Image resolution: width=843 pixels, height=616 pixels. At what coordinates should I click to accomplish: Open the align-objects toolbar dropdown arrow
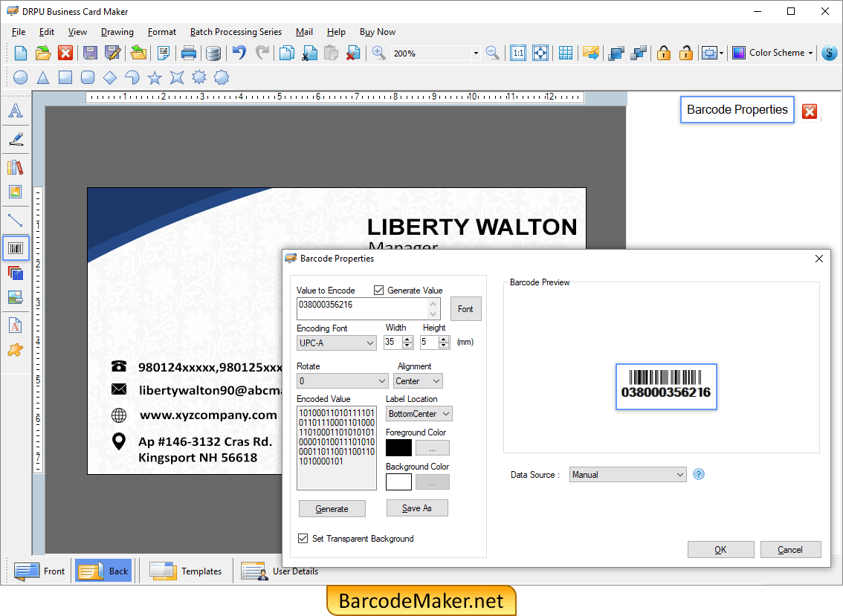tap(722, 54)
